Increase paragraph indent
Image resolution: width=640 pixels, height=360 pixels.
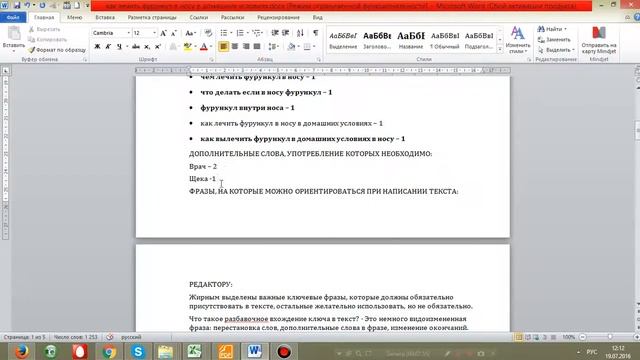pyautogui.click(x=286, y=33)
